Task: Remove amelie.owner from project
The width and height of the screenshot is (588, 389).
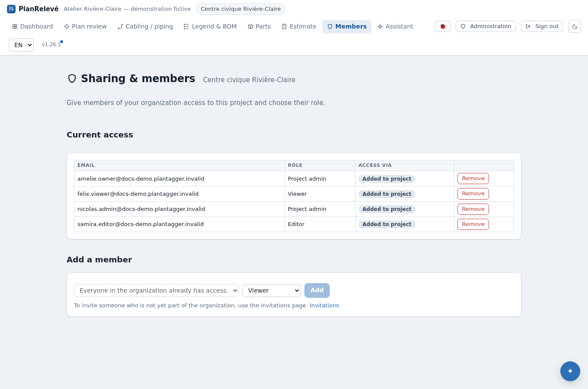Action: coord(473,179)
